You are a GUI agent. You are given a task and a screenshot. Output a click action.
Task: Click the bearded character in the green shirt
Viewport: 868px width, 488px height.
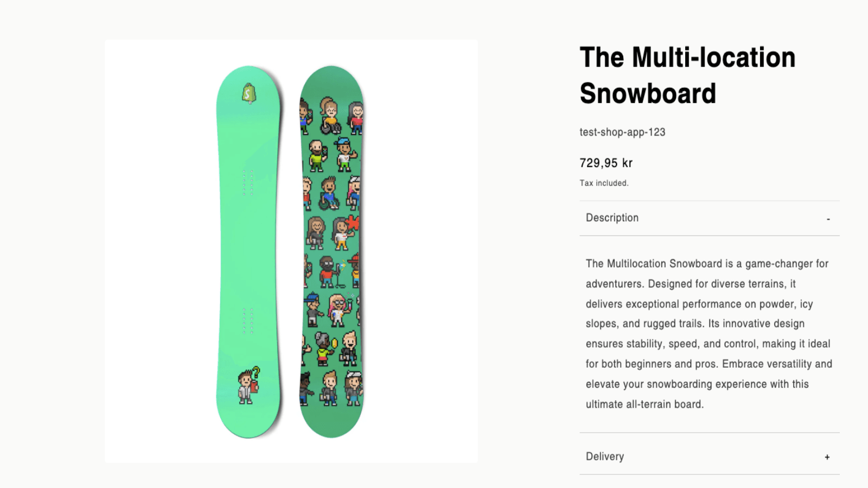click(x=316, y=155)
